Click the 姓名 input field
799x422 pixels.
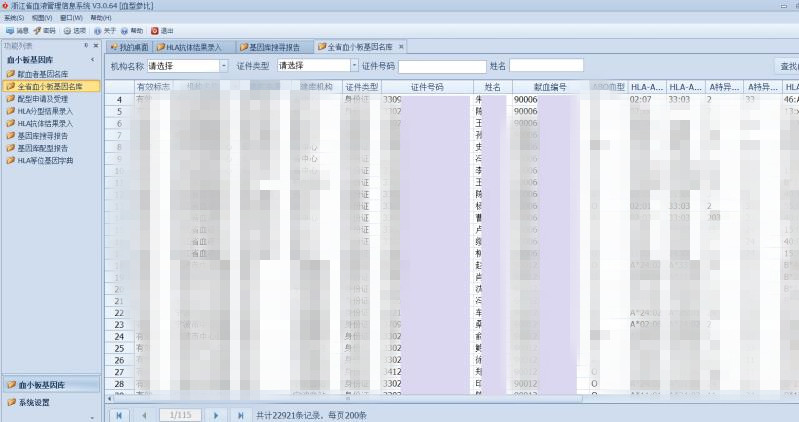coord(546,65)
